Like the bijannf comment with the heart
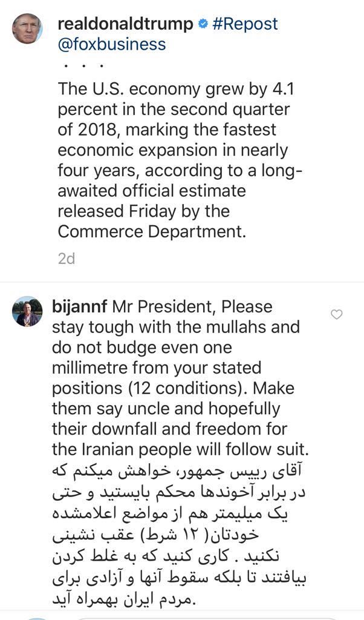 [337, 314]
